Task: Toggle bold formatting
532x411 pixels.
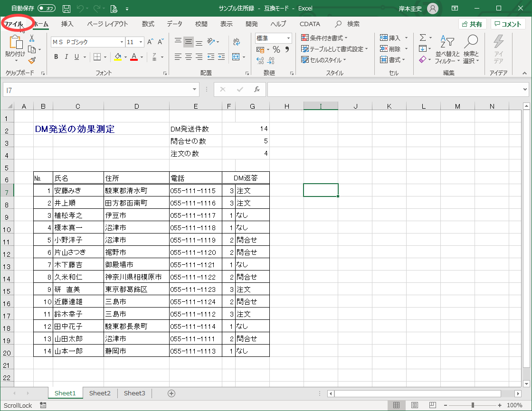Action: 56,57
